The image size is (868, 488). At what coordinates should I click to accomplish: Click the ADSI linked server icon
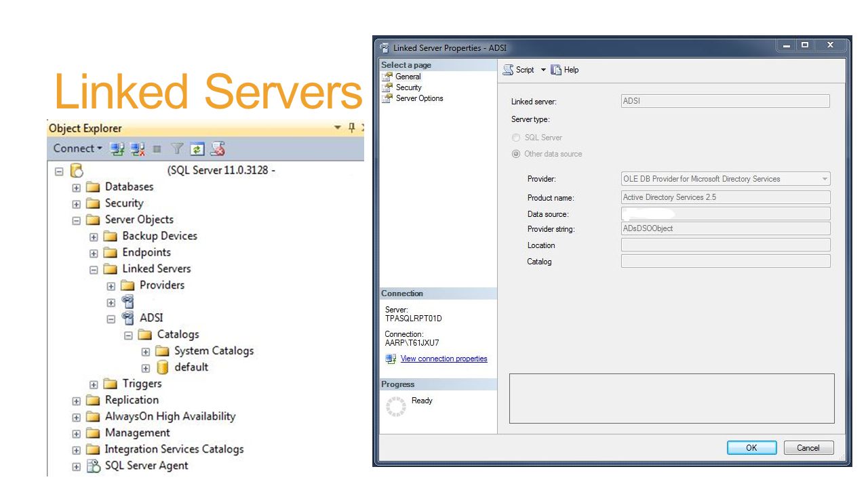point(127,318)
